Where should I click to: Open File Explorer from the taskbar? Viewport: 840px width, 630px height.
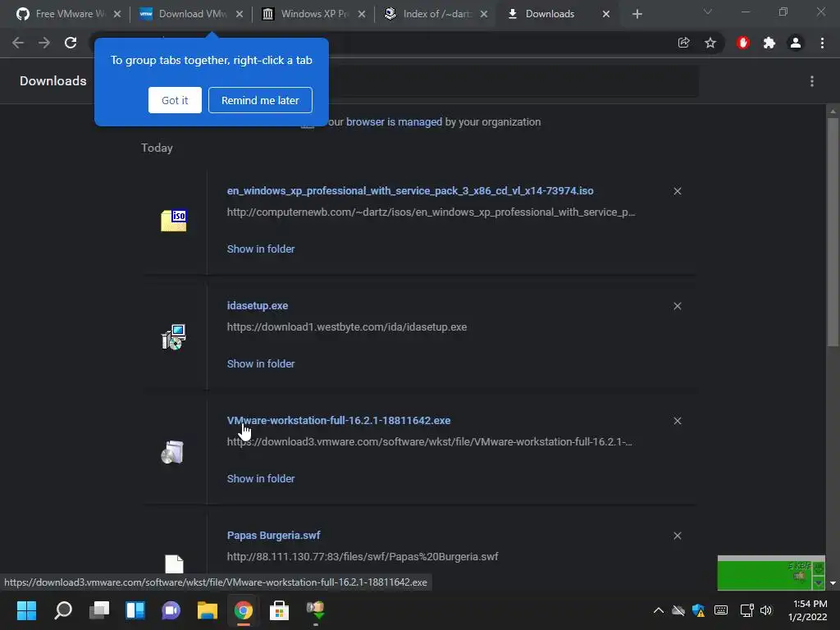click(207, 610)
